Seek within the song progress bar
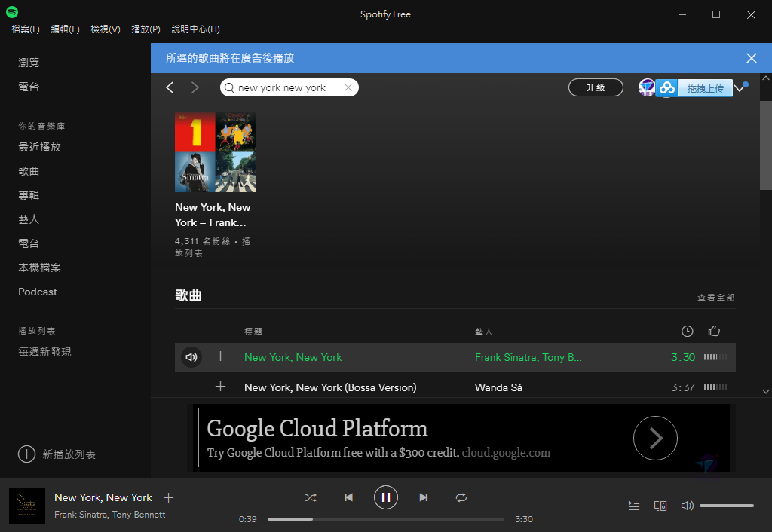The image size is (772, 532). 385,519
